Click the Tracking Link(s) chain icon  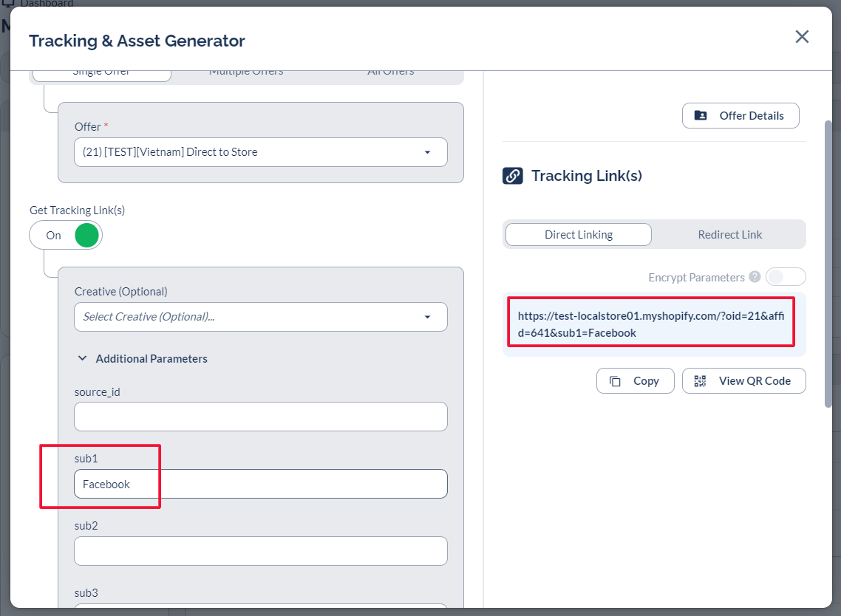[x=512, y=176]
